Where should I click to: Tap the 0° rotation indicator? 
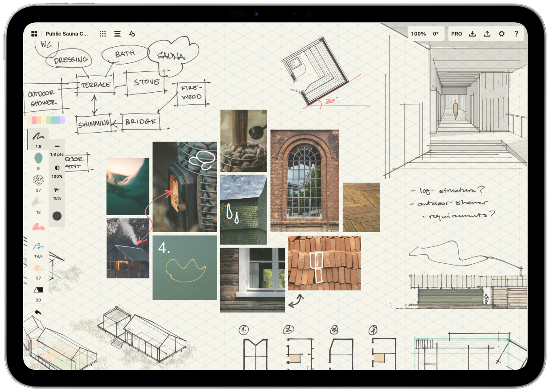436,34
